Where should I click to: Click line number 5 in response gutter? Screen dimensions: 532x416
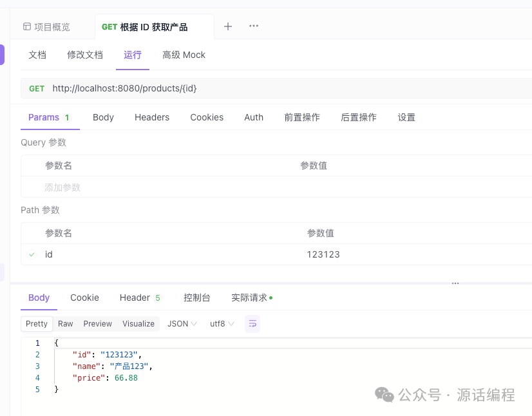(x=37, y=389)
